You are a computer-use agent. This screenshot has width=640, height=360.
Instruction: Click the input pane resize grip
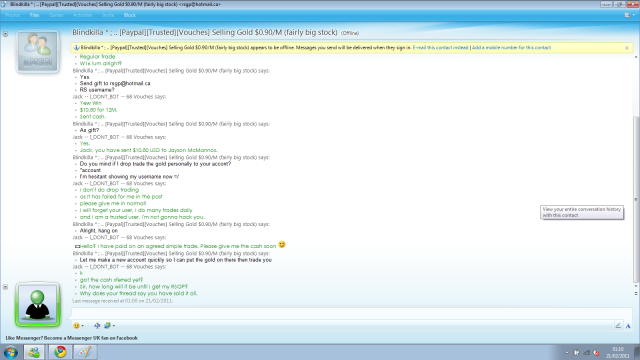pos(636,293)
